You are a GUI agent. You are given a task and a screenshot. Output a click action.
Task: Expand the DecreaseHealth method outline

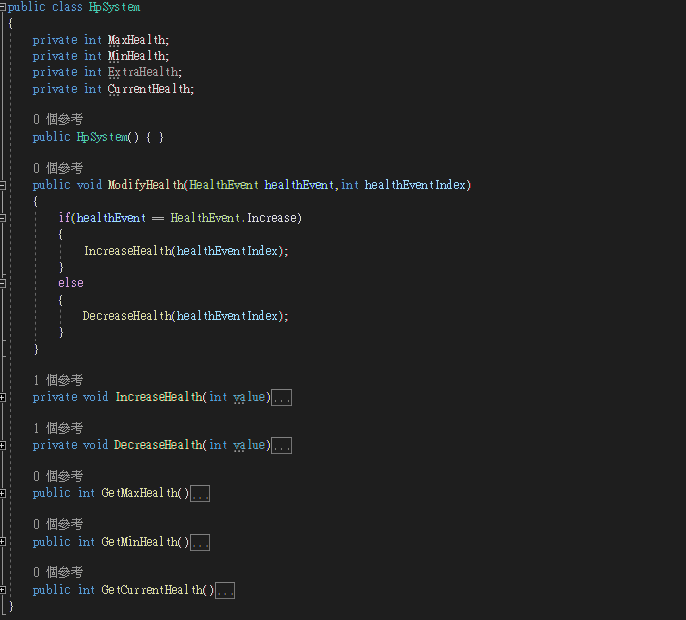[x=3, y=445]
